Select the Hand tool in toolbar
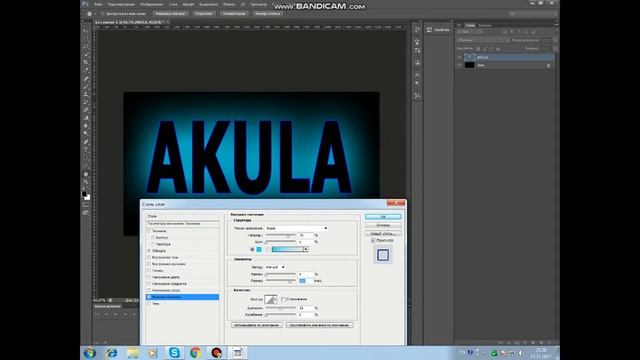The width and height of the screenshot is (640, 360). (86, 174)
